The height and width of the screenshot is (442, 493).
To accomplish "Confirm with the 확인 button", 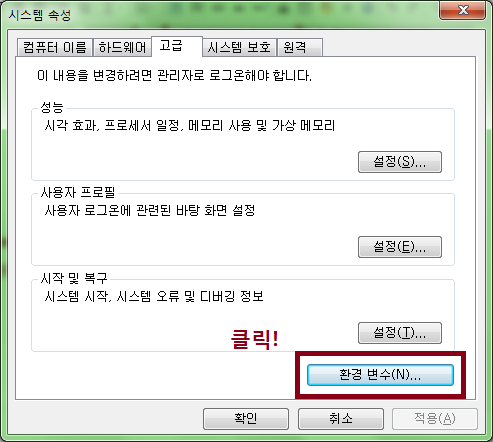I will click(x=246, y=419).
